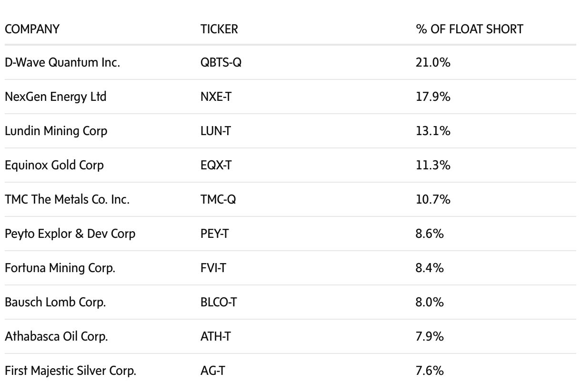Click the % OF FLOAT SHORT header

(x=469, y=29)
